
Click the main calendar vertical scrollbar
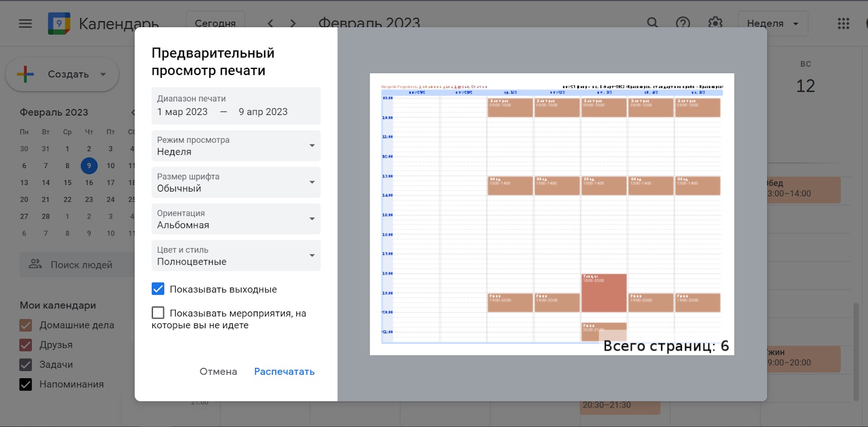click(856, 352)
